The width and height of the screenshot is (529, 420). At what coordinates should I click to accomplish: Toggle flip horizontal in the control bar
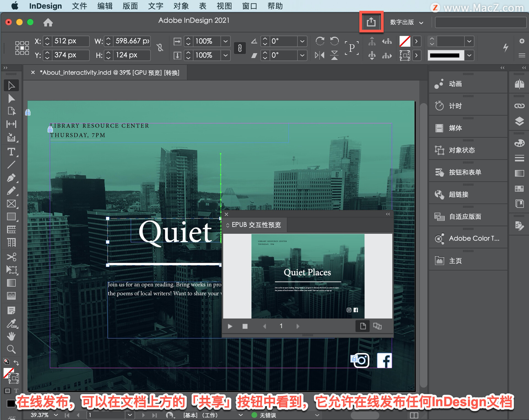click(x=320, y=55)
